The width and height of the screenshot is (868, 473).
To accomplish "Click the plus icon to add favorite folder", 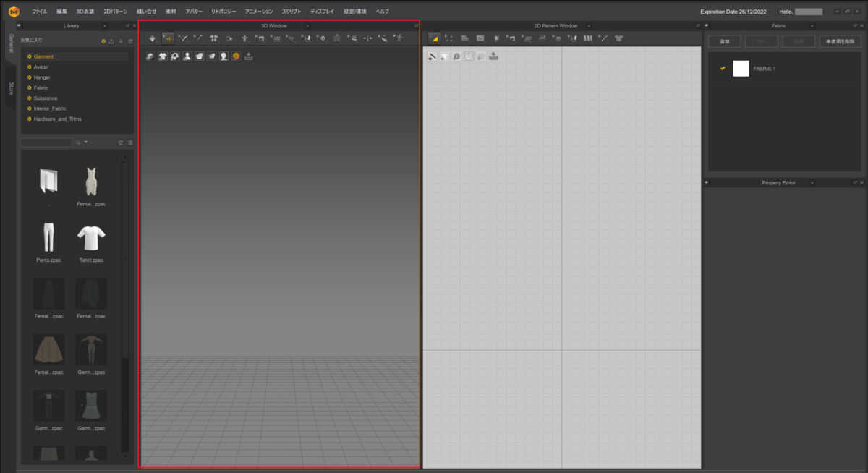I will coord(121,41).
